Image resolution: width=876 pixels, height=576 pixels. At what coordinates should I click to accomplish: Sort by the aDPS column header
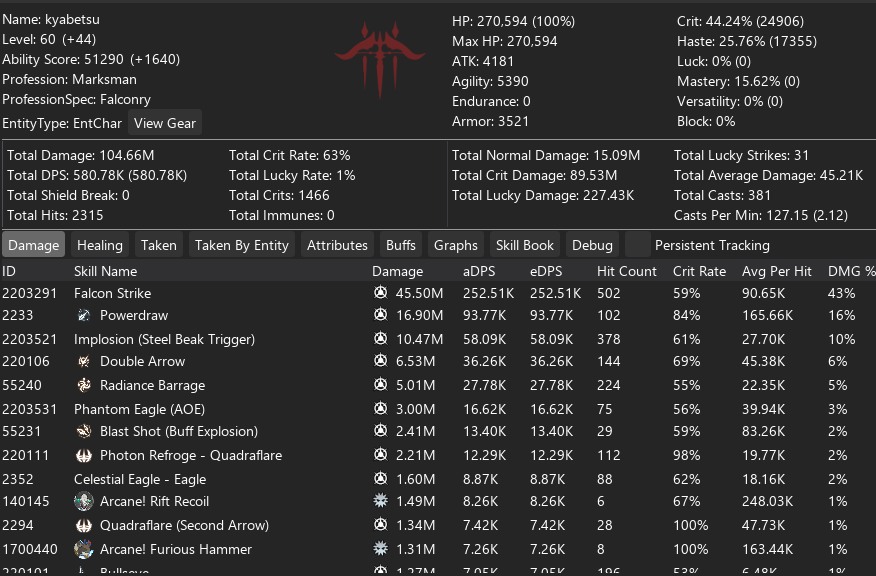pos(479,271)
